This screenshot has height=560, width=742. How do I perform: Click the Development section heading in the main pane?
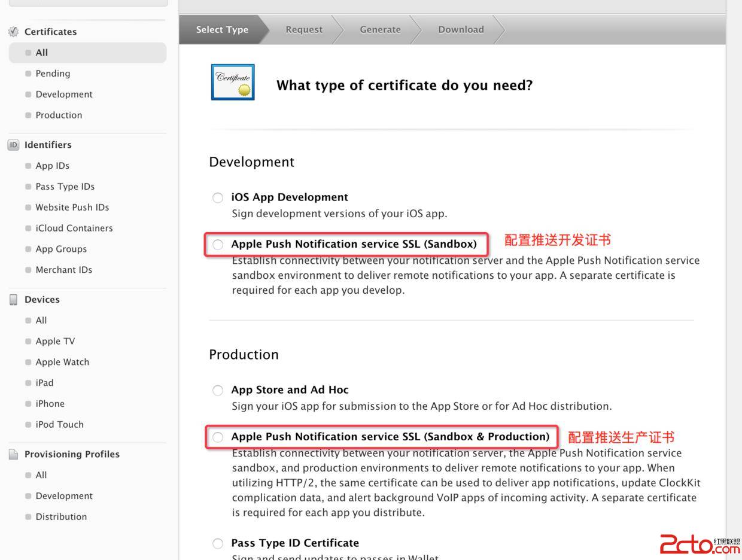point(251,162)
